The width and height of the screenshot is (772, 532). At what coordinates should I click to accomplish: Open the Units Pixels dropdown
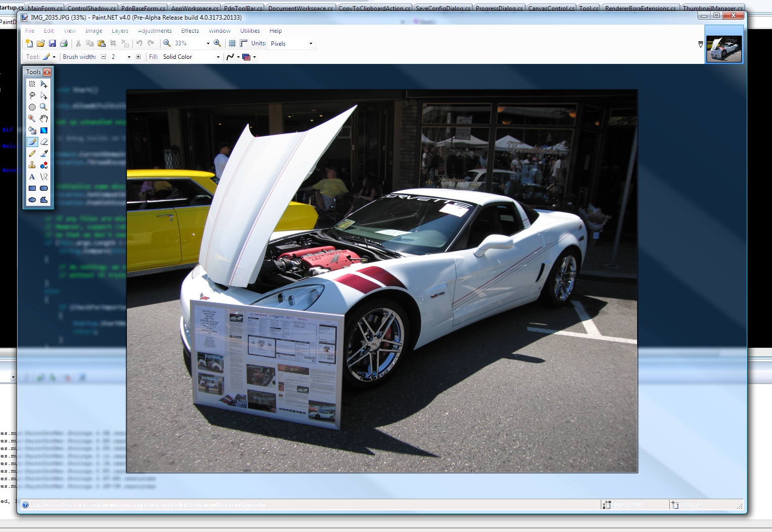[x=311, y=44]
